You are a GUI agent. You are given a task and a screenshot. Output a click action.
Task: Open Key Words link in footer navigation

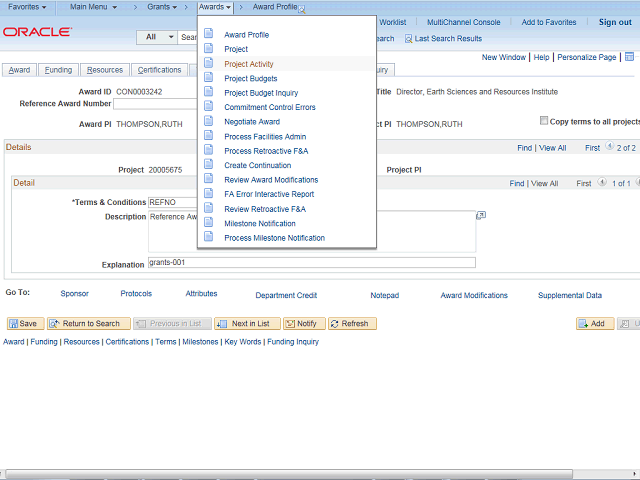243,342
